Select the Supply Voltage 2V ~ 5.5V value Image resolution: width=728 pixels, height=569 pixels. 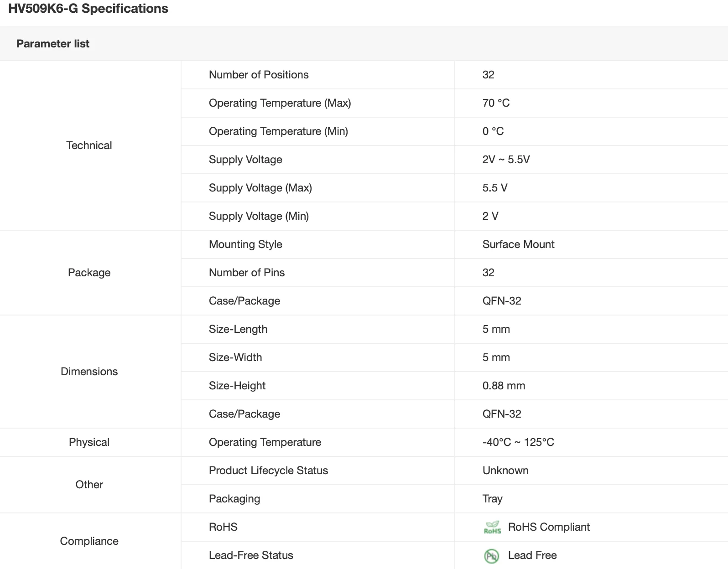[x=506, y=160]
